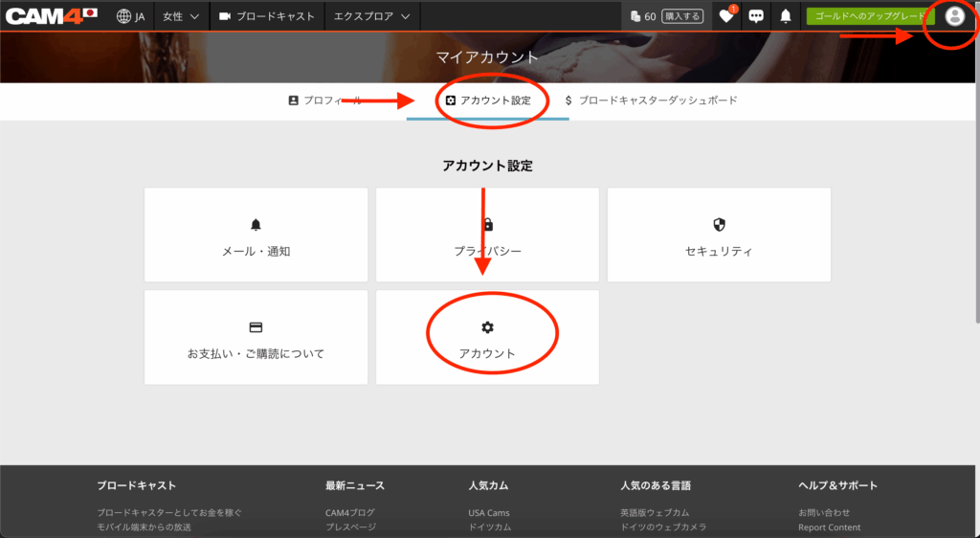
Task: Open the メール・通知 settings card
Action: tap(256, 235)
